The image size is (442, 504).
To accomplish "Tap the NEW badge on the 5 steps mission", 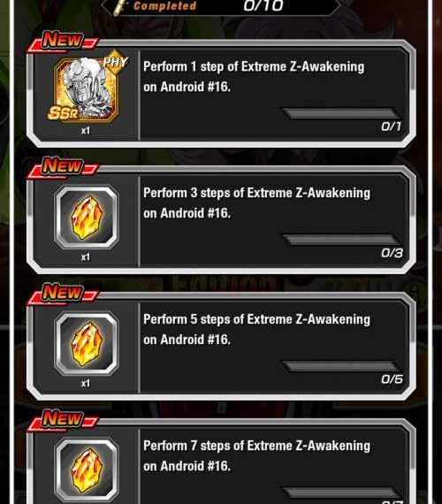I will [x=63, y=294].
